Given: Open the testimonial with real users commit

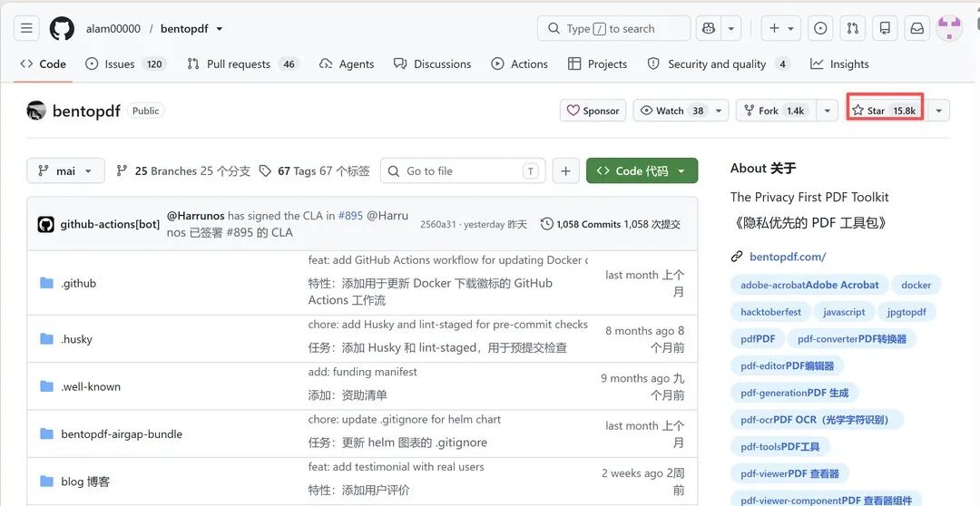Looking at the screenshot, I should (x=396, y=467).
